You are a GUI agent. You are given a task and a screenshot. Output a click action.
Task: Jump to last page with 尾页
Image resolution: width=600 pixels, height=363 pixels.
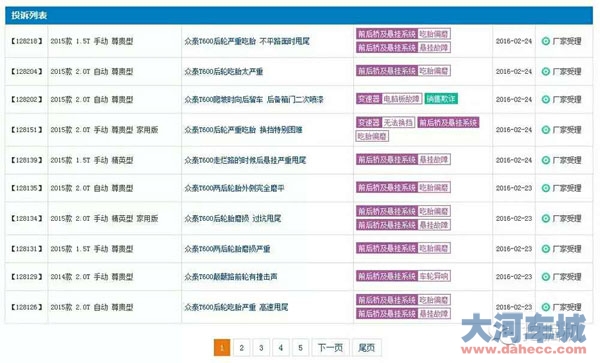point(367,348)
